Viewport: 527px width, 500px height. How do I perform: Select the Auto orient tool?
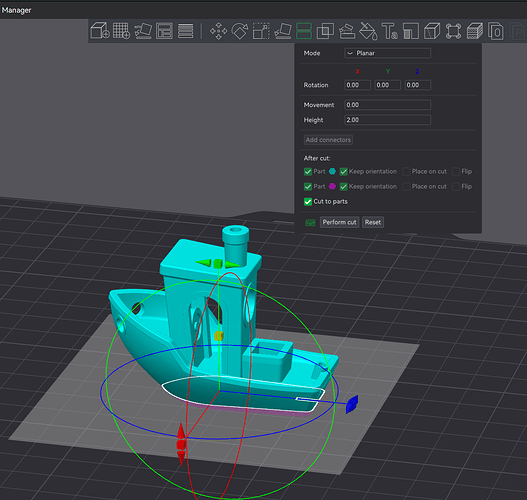tap(143, 31)
